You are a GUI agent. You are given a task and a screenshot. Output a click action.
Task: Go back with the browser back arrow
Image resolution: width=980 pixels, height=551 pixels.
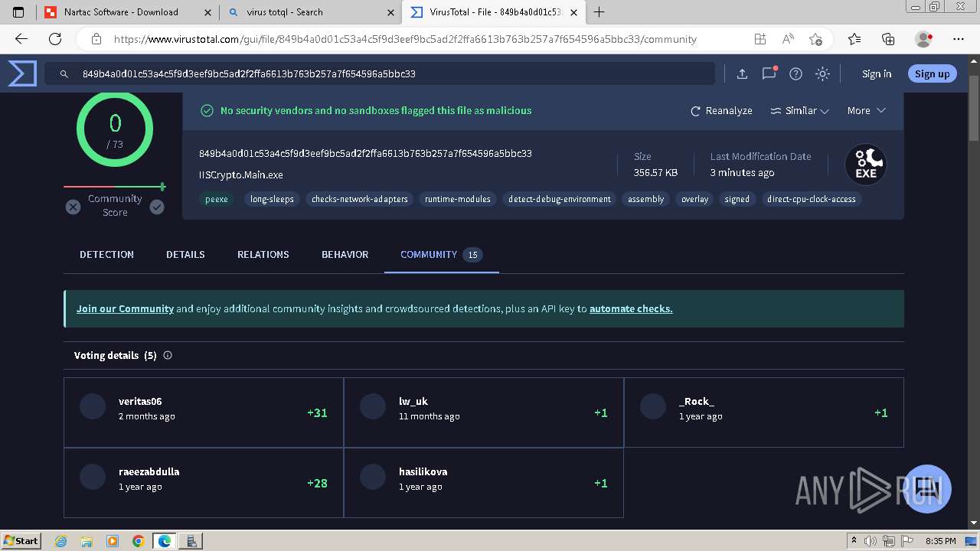(21, 39)
